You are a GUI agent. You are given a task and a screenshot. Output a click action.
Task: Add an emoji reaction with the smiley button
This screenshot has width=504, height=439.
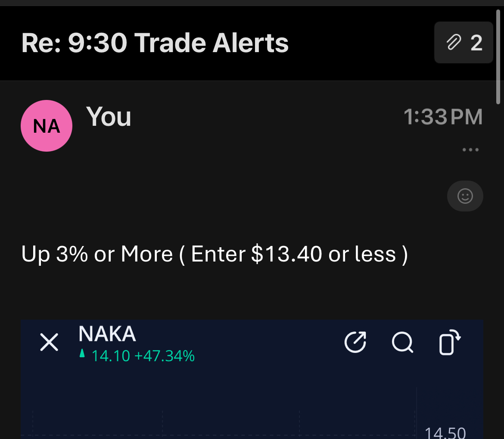tap(465, 196)
